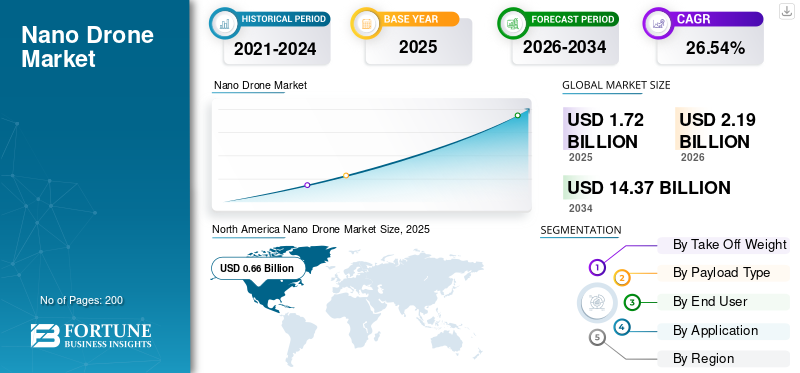Click the Forecast Period green chart icon
800x373 pixels.
[x=513, y=23]
